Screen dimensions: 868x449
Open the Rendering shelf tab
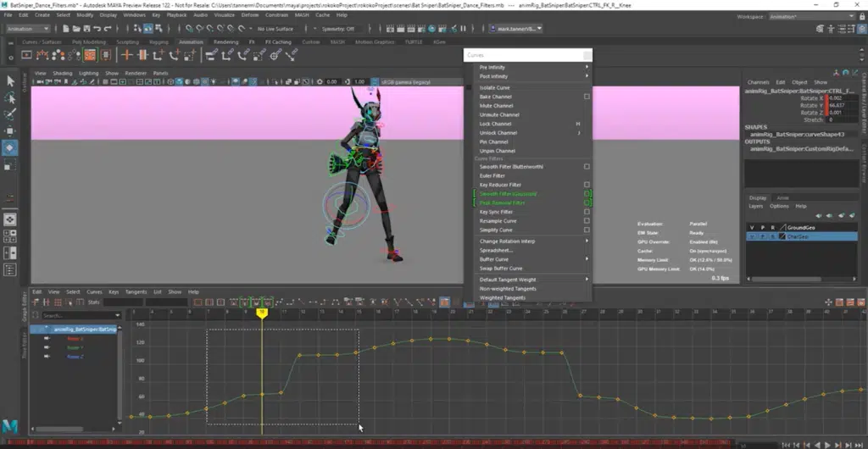(225, 42)
